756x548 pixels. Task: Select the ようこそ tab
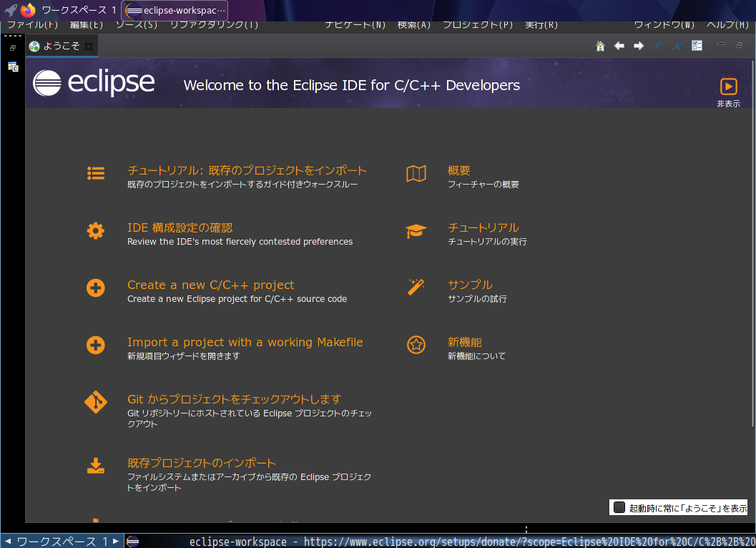click(62, 47)
